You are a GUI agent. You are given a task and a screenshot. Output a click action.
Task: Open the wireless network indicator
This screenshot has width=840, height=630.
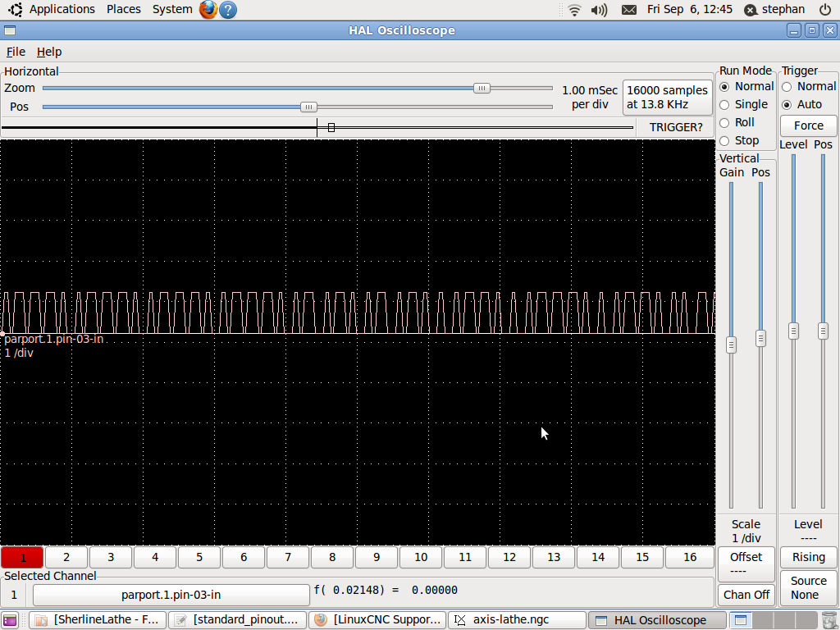click(x=574, y=10)
